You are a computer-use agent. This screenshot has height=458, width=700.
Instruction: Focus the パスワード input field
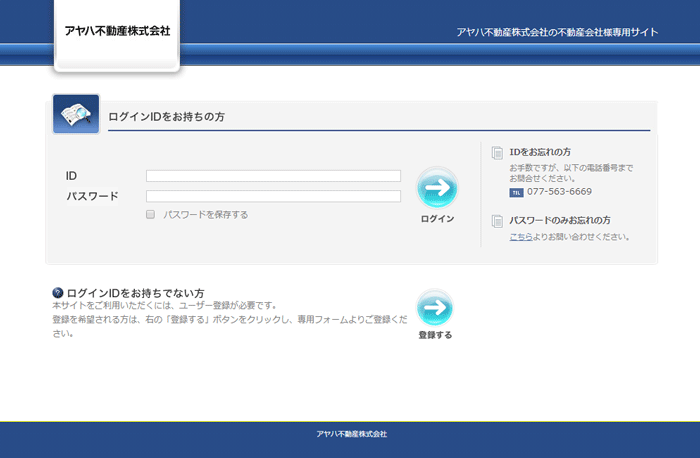(x=273, y=196)
